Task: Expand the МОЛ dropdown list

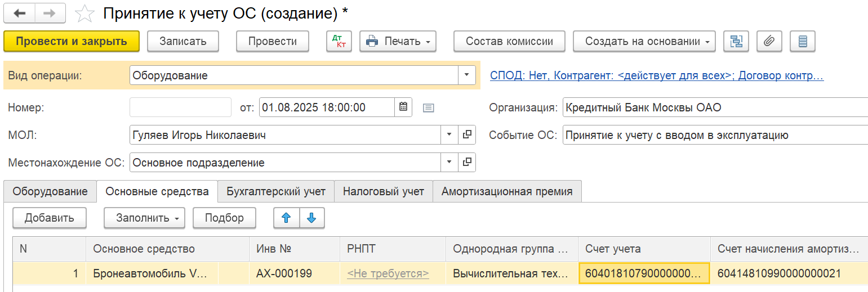Action: [449, 135]
